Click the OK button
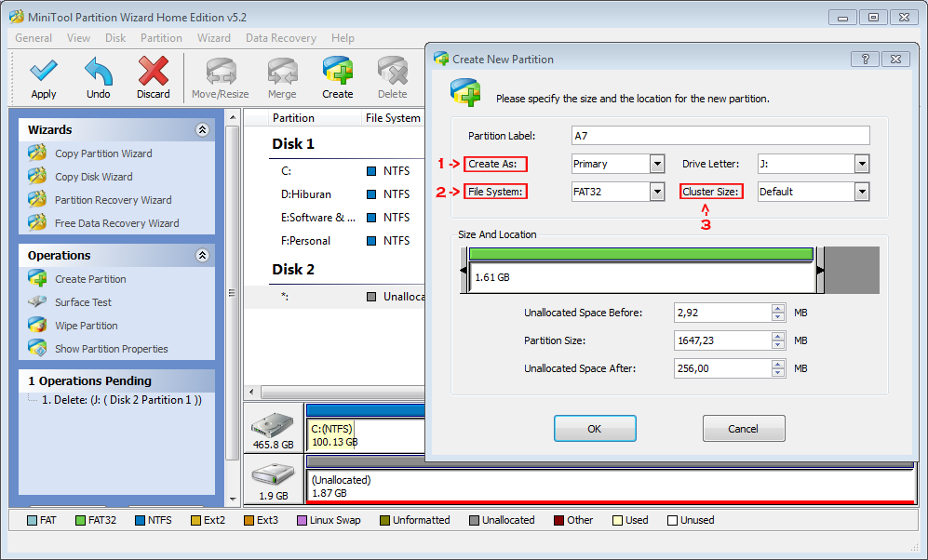Image resolution: width=928 pixels, height=560 pixels. coord(595,428)
